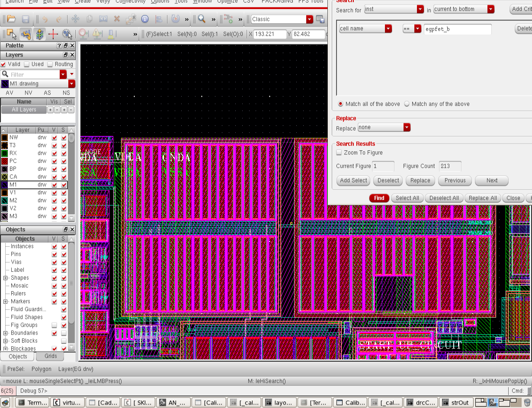
Task: Click the red crosshair toolbar icon
Action: (x=53, y=34)
